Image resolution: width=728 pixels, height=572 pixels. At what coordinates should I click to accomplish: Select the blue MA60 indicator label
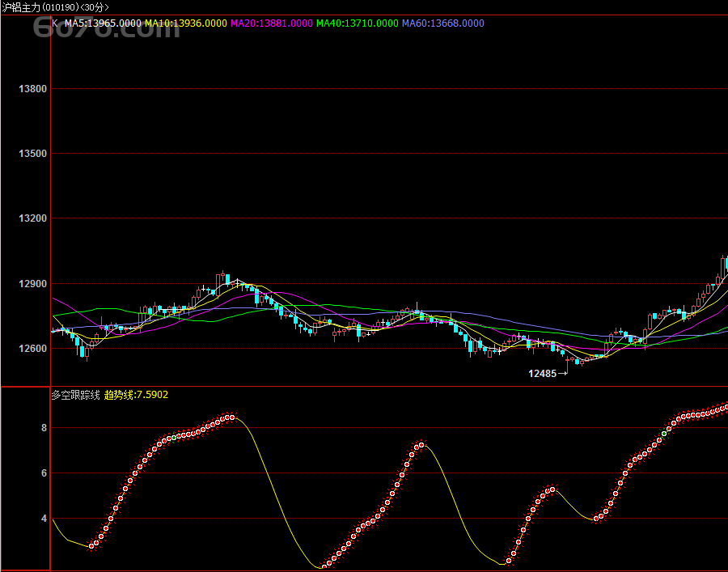443,23
